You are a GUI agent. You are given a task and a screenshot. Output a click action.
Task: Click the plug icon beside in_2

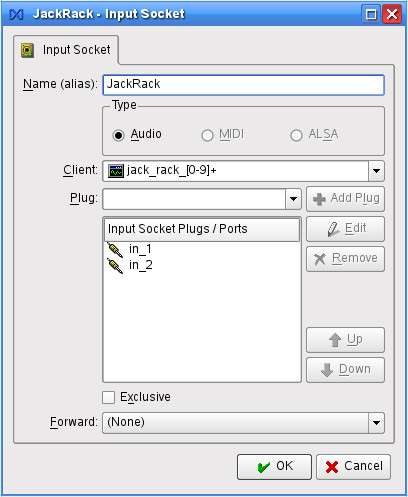click(x=115, y=266)
